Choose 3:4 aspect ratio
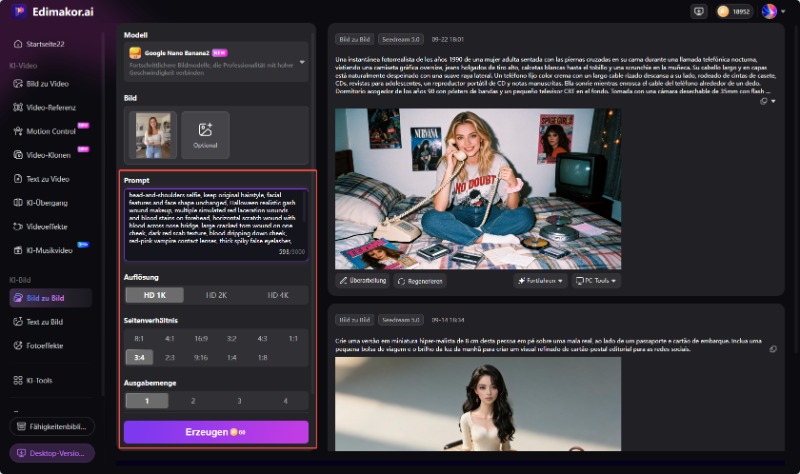 139,357
